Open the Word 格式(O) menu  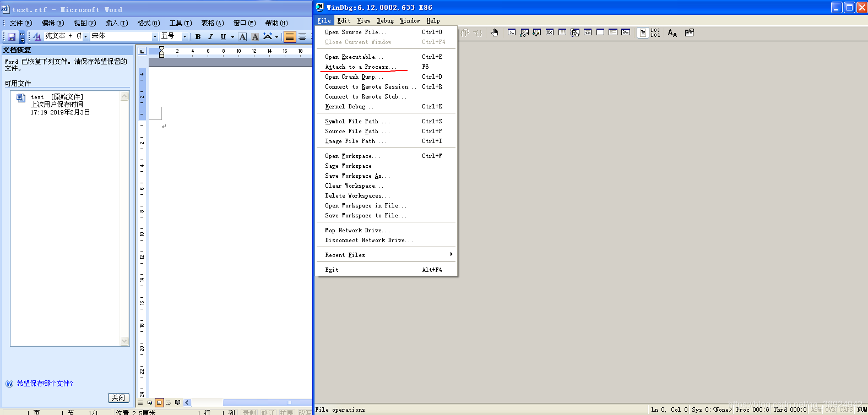[149, 23]
